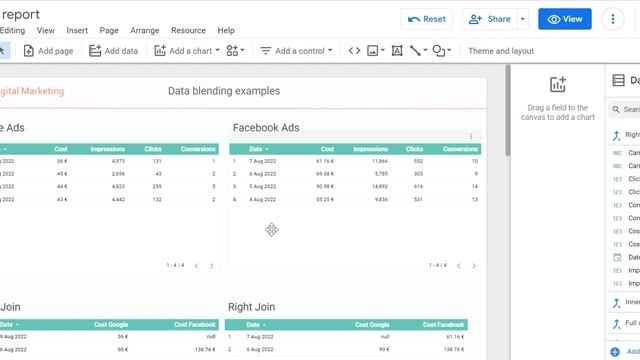Open Add a chart dropdown
The width and height of the screenshot is (640, 360).
pos(187,51)
